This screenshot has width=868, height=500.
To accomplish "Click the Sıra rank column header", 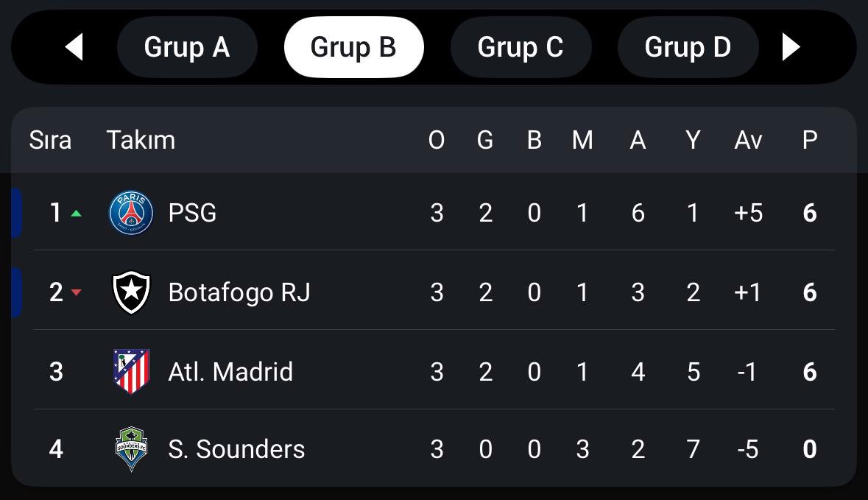I will click(x=50, y=140).
